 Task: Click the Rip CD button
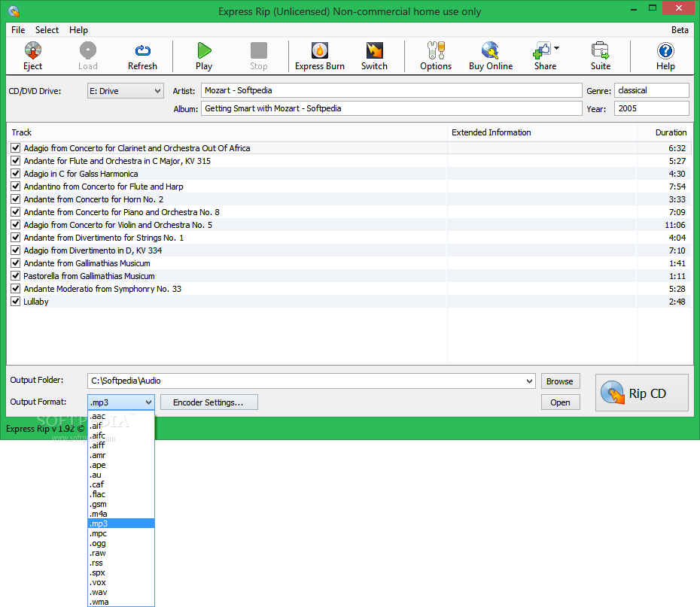(641, 393)
